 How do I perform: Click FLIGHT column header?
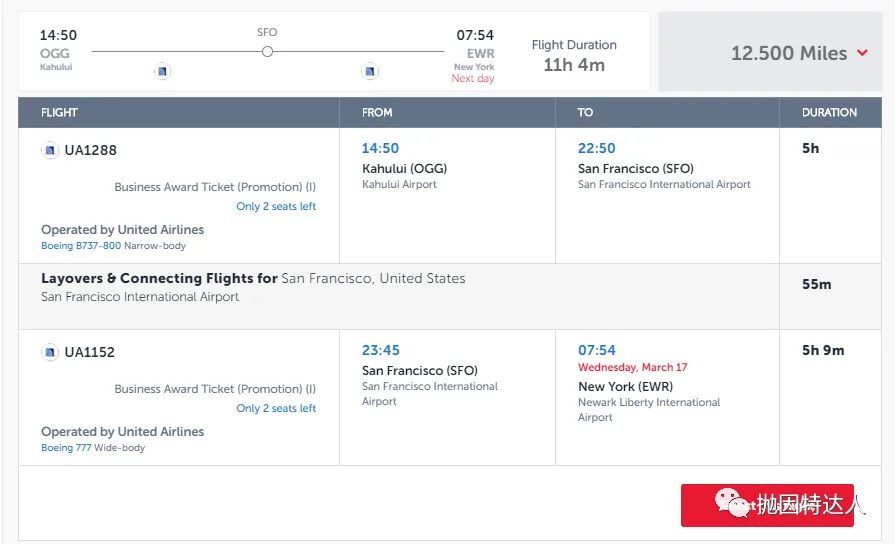click(59, 112)
